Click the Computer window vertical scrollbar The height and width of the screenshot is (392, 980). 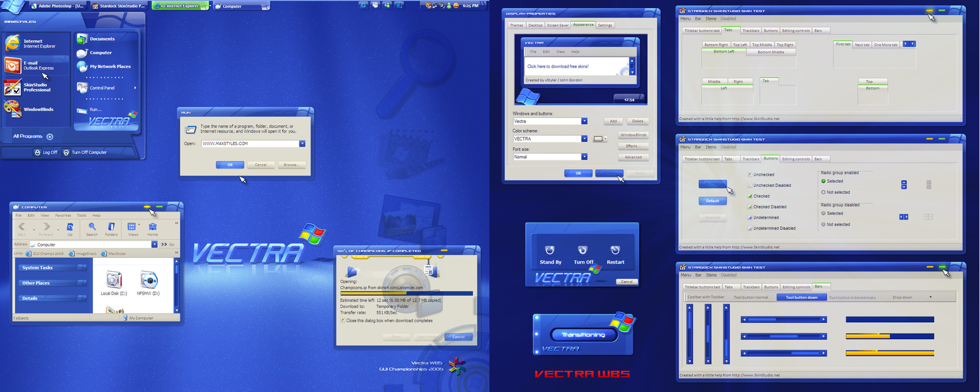tap(176, 285)
